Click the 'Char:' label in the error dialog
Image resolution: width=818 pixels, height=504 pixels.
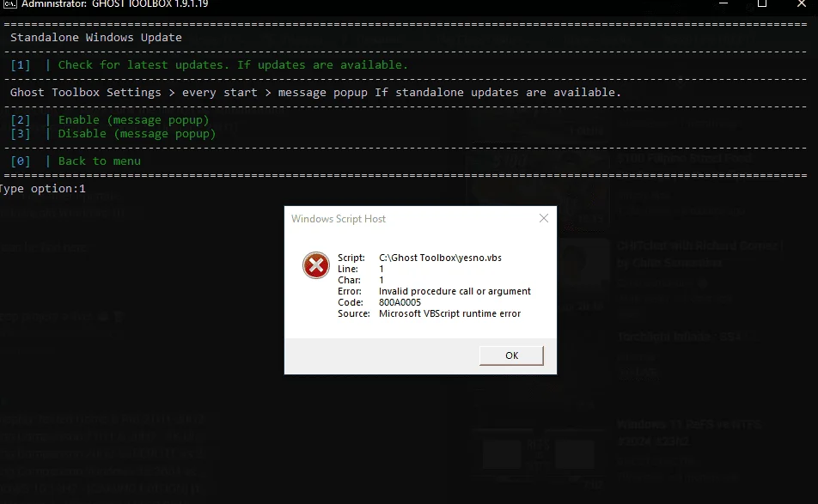[x=349, y=281]
